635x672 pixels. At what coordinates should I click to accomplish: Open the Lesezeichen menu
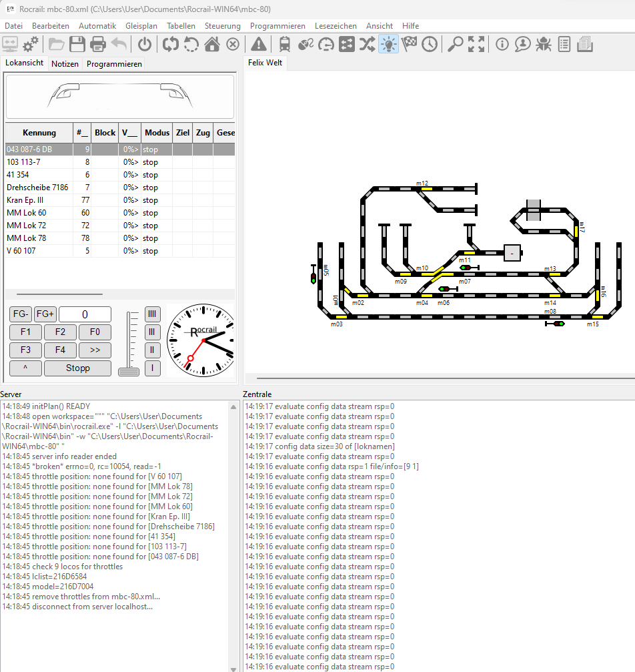[336, 26]
